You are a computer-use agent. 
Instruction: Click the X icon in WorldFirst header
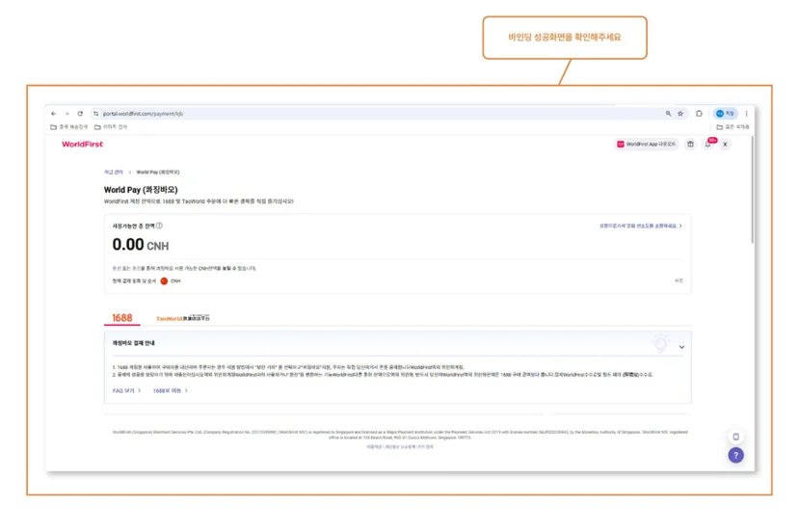point(725,145)
